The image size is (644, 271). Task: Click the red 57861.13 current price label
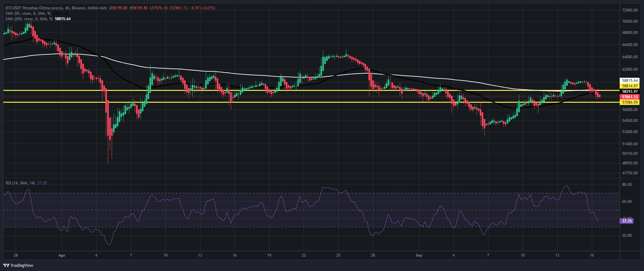pyautogui.click(x=630, y=97)
